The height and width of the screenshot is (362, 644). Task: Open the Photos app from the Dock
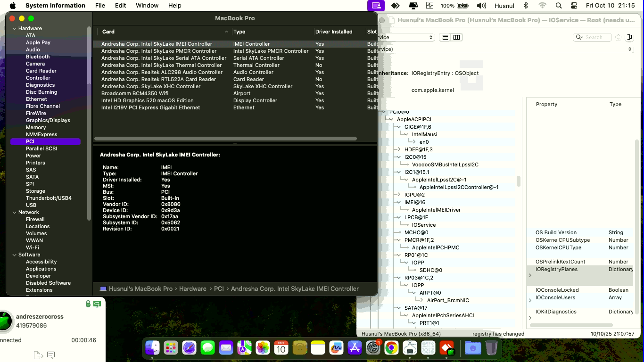tap(263, 348)
